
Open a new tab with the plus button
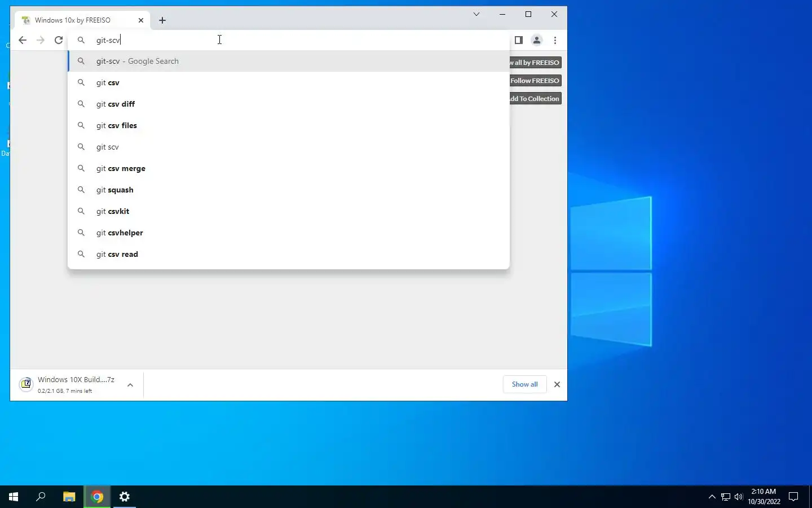(162, 20)
